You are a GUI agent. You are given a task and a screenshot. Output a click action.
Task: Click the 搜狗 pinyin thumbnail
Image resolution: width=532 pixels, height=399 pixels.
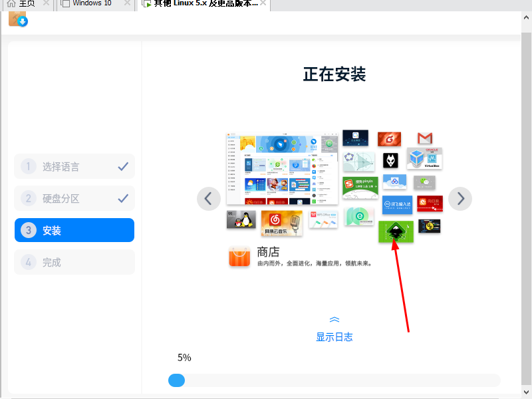pos(360,188)
